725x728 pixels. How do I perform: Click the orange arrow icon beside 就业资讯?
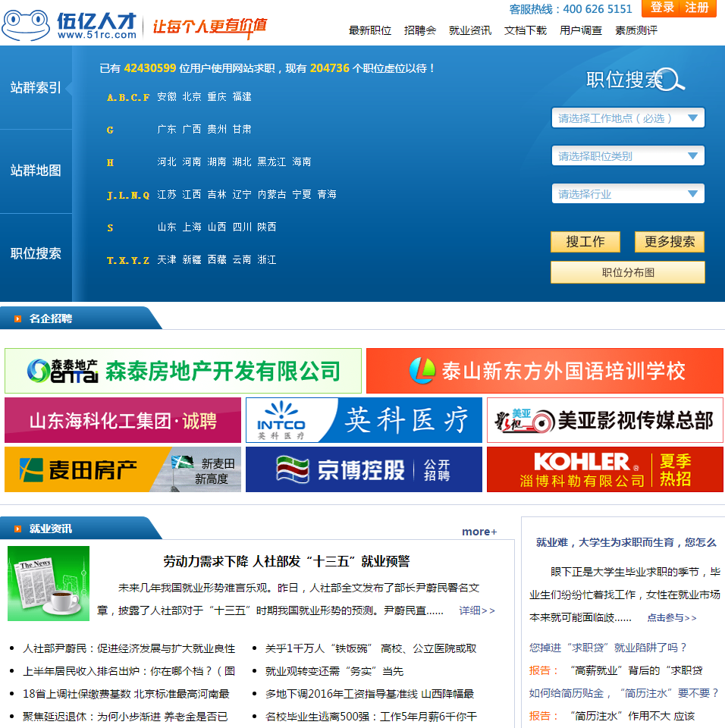pos(17,529)
